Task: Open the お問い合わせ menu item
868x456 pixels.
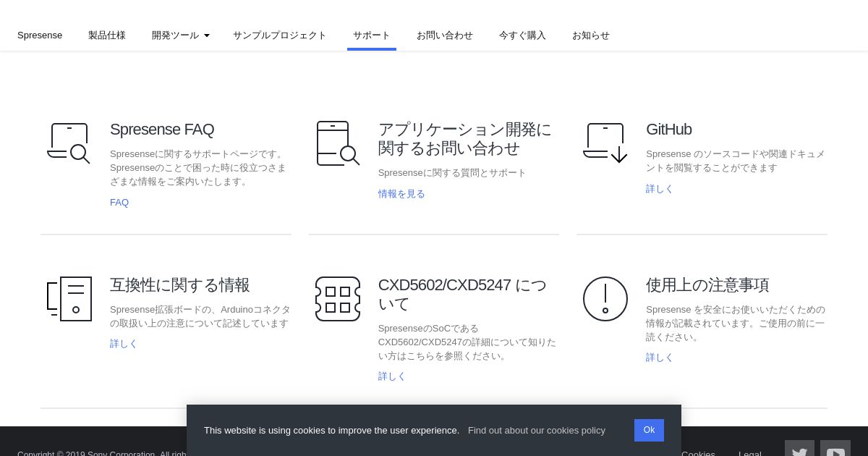Action: pyautogui.click(x=445, y=35)
